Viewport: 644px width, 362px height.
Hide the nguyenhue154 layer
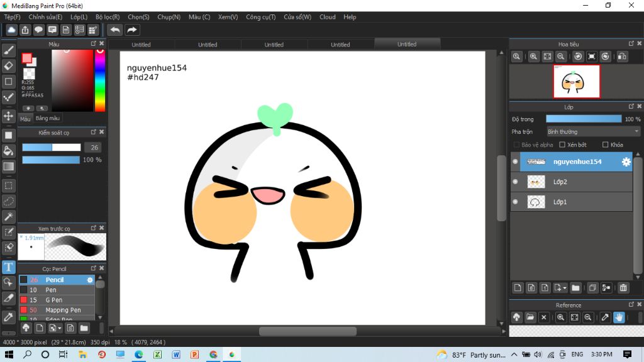[x=516, y=162]
